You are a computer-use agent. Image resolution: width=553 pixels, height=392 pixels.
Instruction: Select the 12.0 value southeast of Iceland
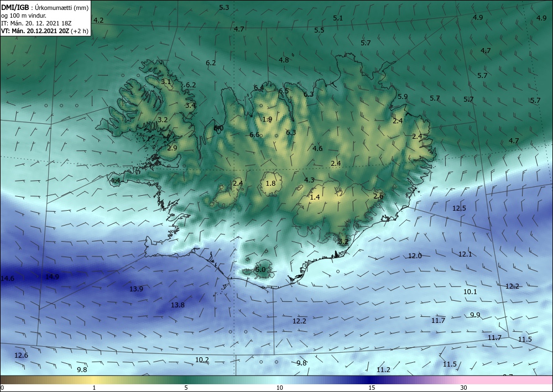click(x=415, y=256)
